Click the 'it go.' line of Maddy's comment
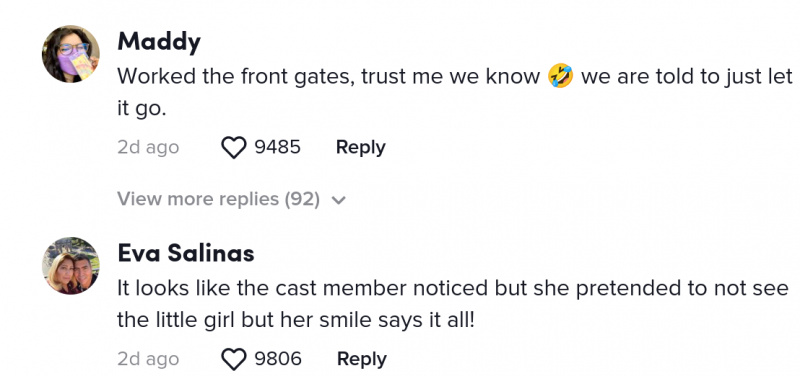Image resolution: width=800 pixels, height=376 pixels. 142,109
